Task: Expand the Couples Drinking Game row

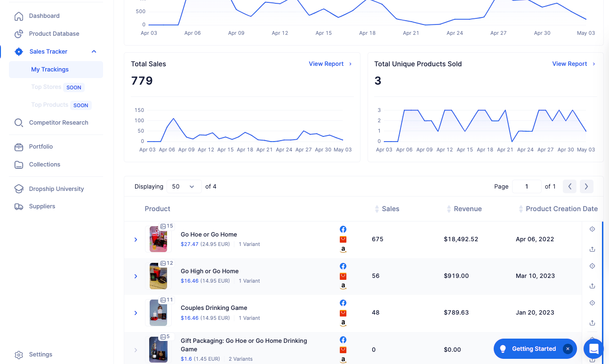Action: pyautogui.click(x=136, y=313)
